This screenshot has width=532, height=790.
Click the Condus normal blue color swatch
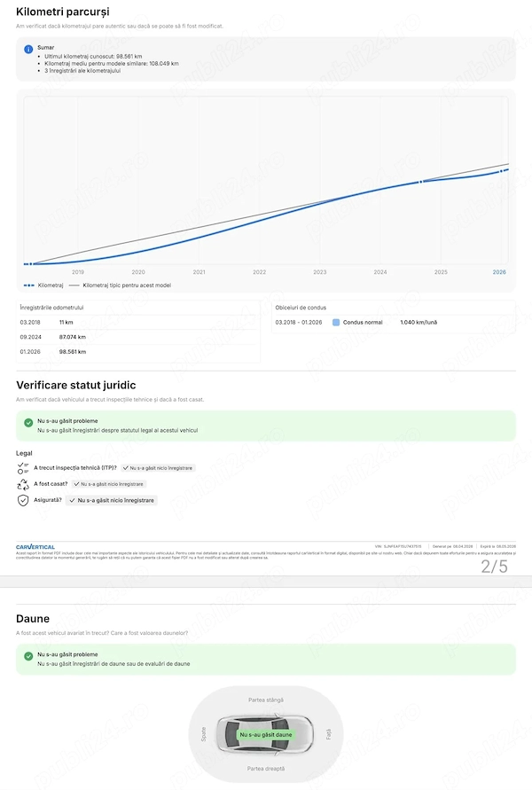(x=336, y=323)
